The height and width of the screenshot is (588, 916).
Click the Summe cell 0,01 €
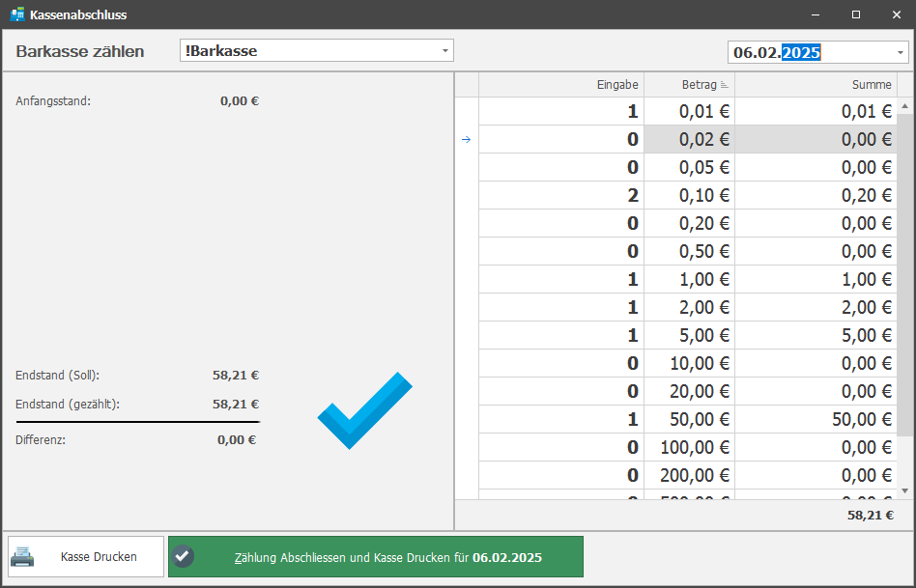pos(816,112)
